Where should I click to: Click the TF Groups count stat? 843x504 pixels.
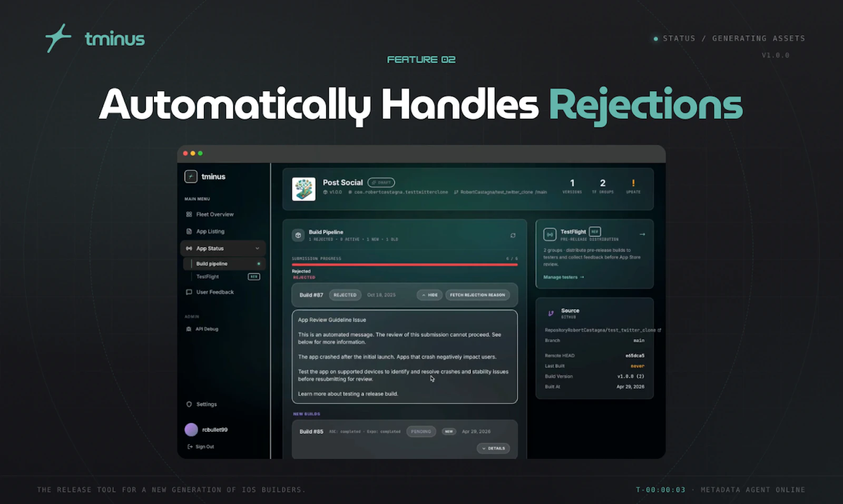603,186
